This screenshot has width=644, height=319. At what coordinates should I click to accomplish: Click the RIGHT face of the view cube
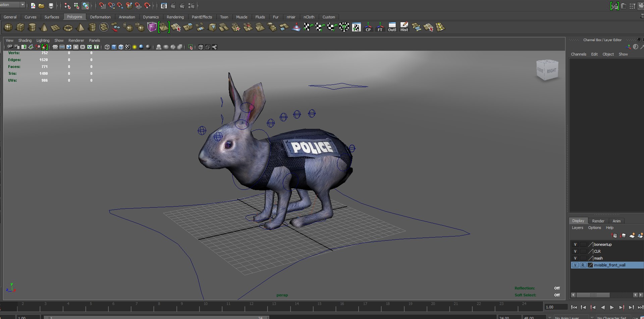[551, 71]
